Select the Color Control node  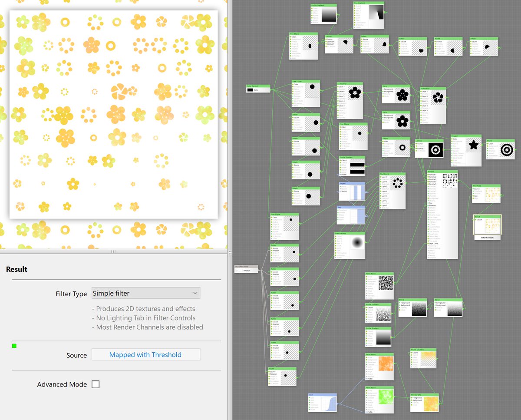click(258, 86)
